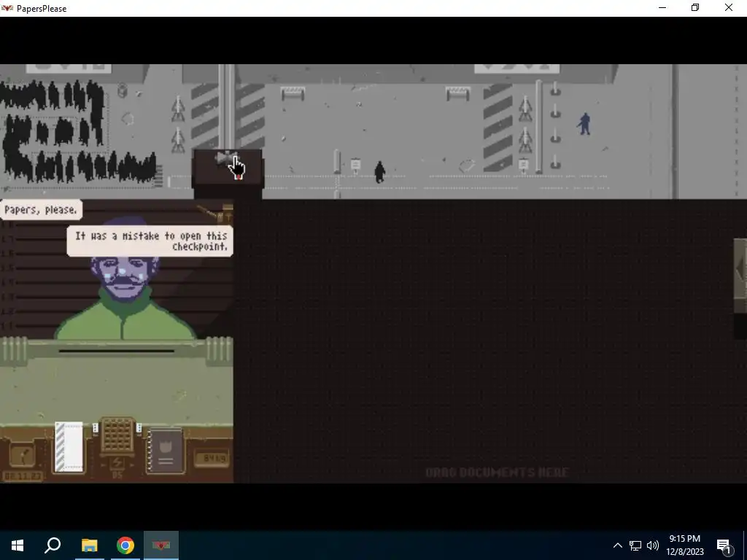This screenshot has height=560, width=747.
Task: Open network status from the system tray
Action: click(x=635, y=545)
